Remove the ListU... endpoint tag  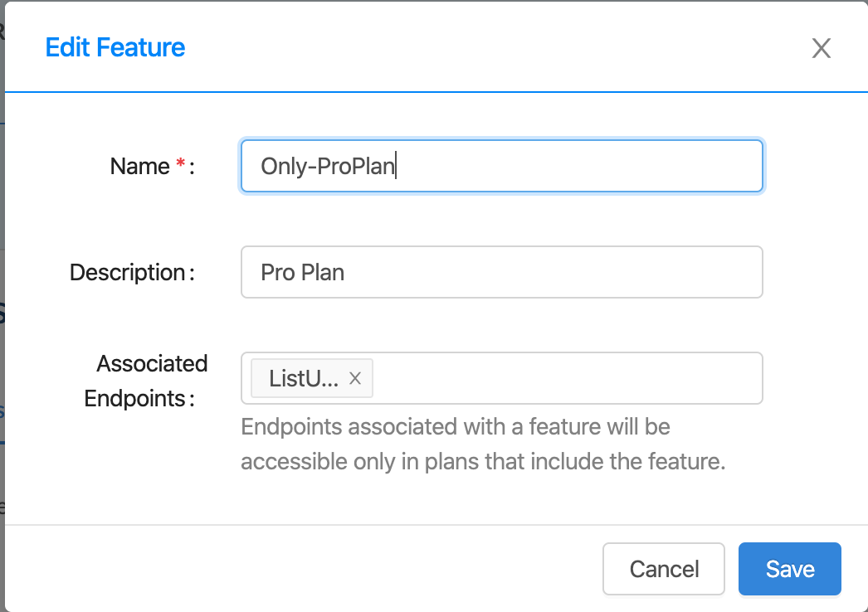355,378
